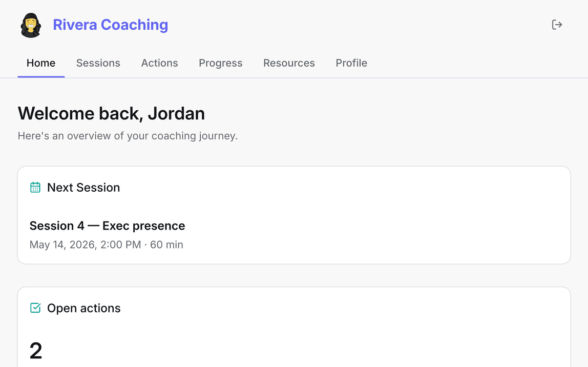Click the Open actions card heading
The image size is (588, 367).
coord(83,308)
